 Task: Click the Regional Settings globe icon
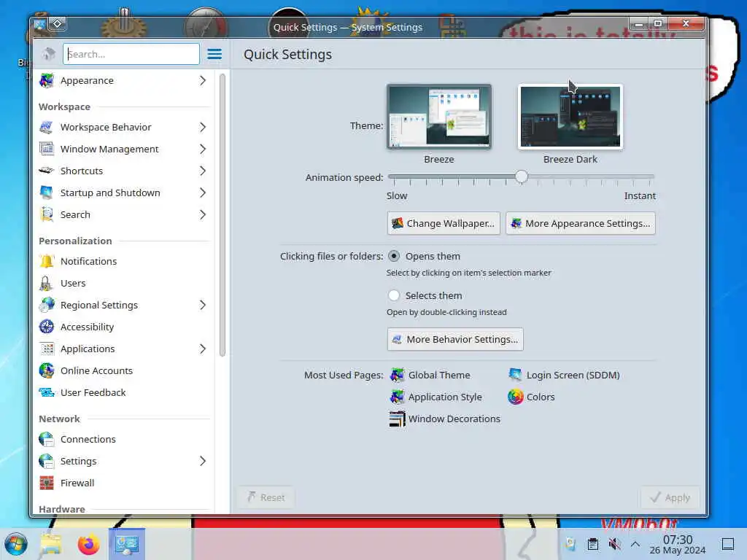click(47, 306)
